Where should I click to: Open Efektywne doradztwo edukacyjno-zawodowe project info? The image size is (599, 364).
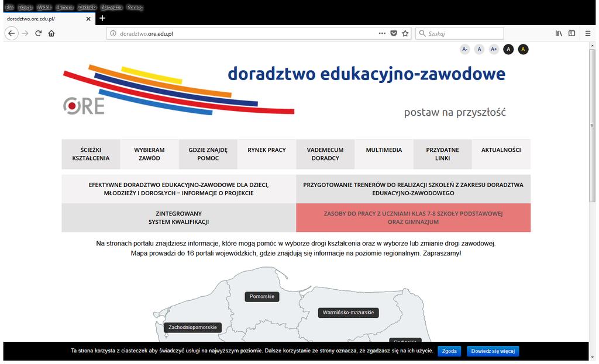pyautogui.click(x=179, y=189)
